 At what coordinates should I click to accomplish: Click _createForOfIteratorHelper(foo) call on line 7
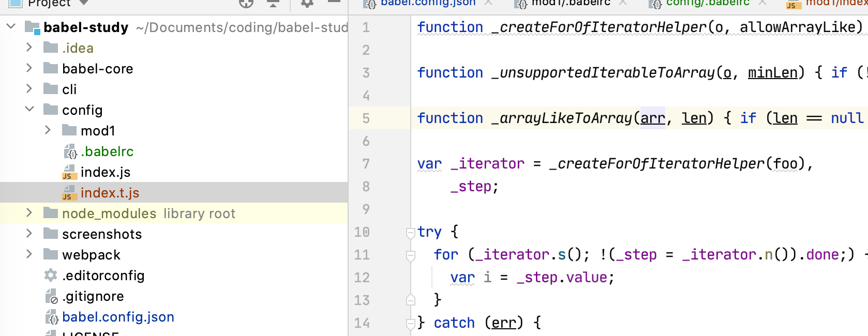[678, 164]
